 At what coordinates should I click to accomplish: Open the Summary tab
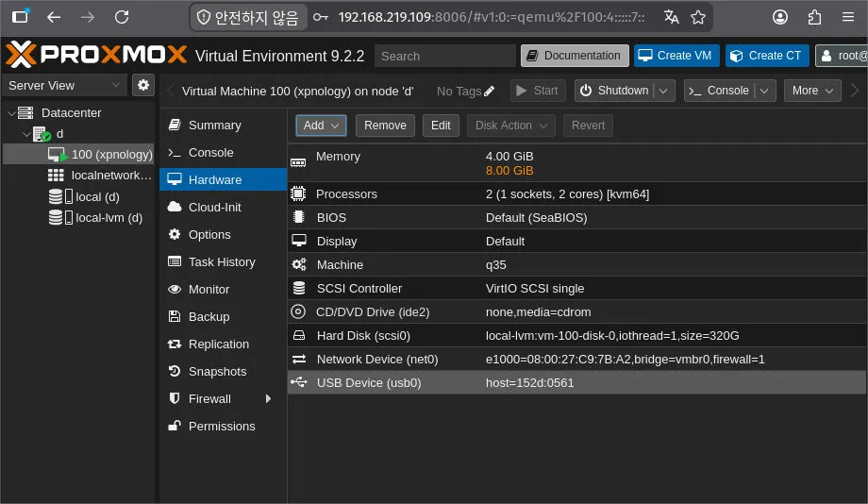[x=223, y=126]
